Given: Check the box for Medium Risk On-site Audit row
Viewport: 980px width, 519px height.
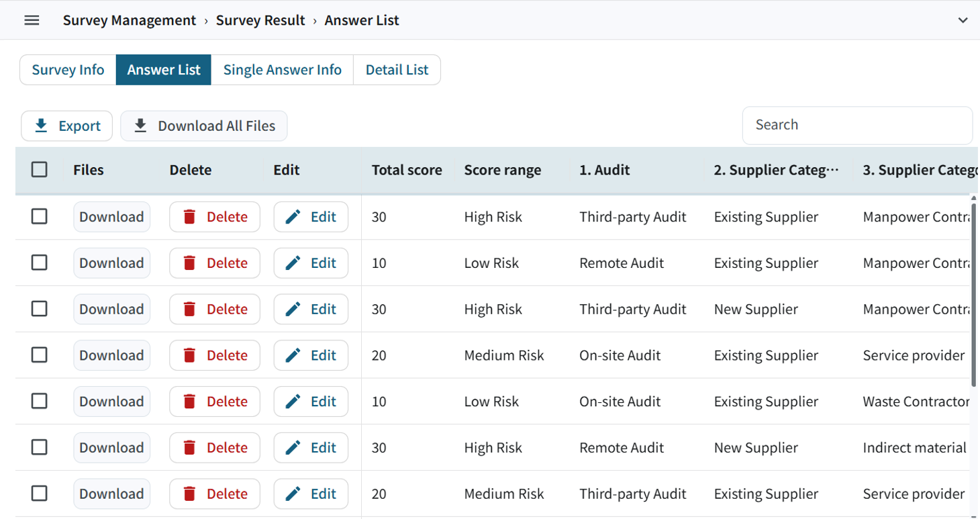Looking at the screenshot, I should coord(40,355).
